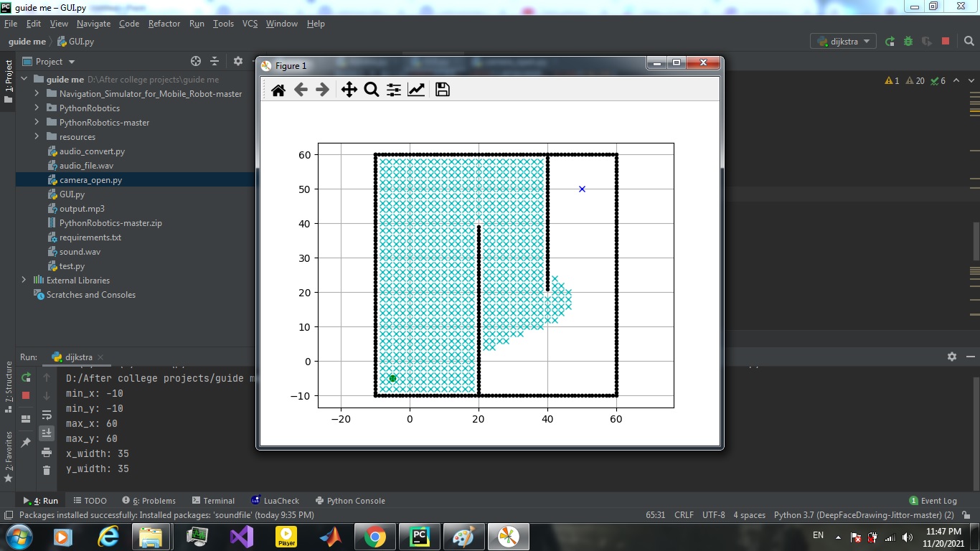Click Up the Stack Trace arrow in console

47,377
